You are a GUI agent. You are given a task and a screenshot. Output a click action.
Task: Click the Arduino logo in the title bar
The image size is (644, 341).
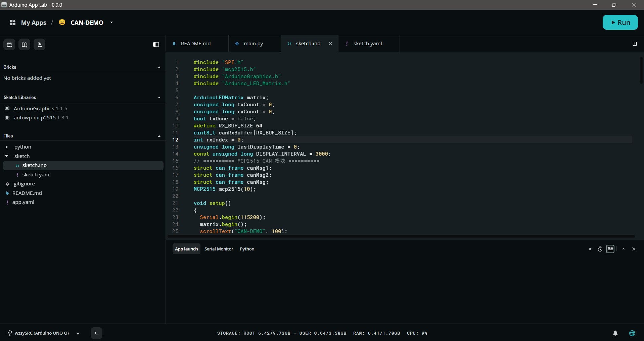(x=4, y=5)
